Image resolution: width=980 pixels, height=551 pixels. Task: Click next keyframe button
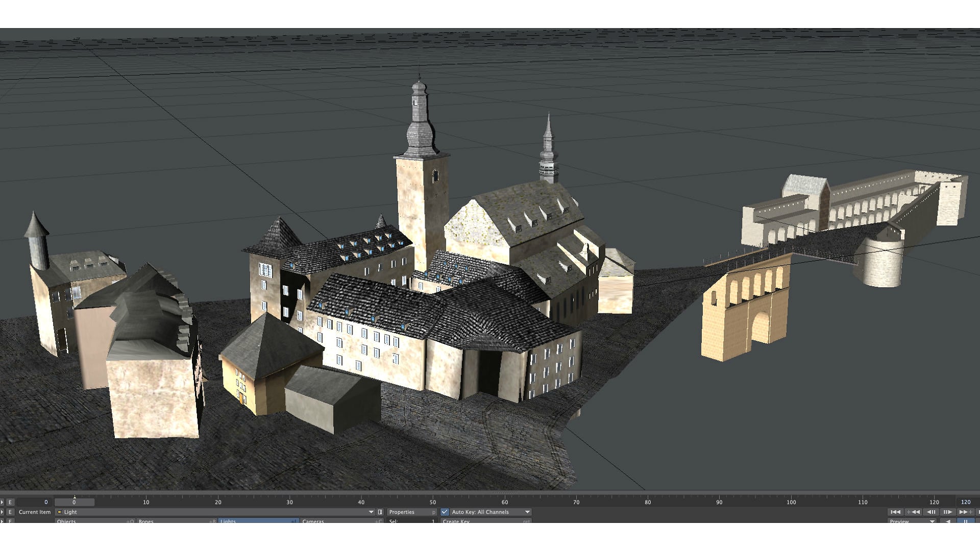(965, 512)
